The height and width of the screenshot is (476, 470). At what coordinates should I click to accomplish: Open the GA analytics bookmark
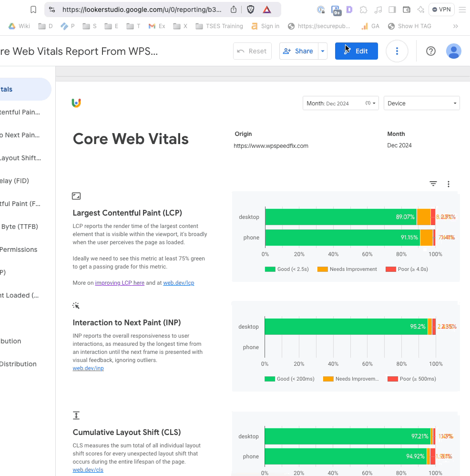coord(370,26)
